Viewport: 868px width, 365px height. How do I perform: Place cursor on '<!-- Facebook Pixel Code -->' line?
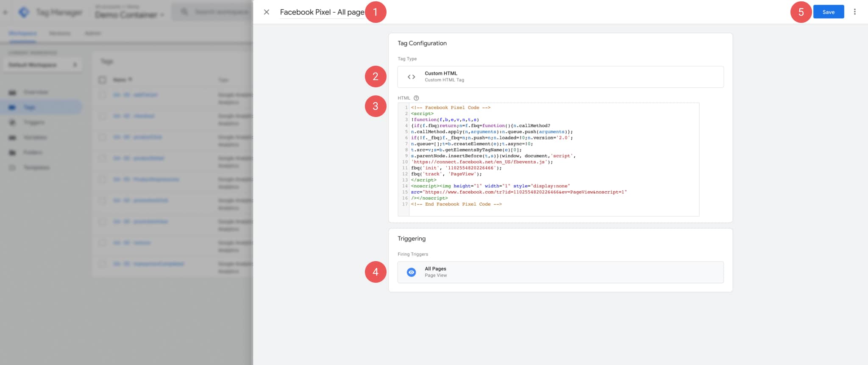point(450,108)
